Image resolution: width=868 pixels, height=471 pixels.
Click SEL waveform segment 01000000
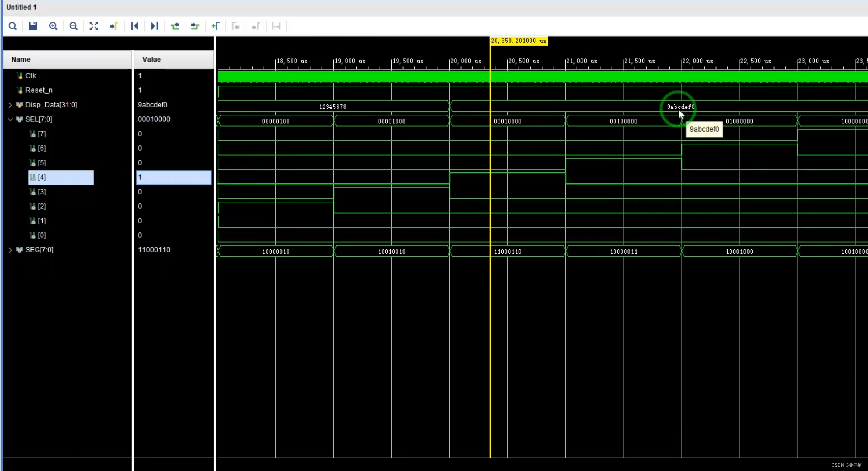[x=739, y=121]
